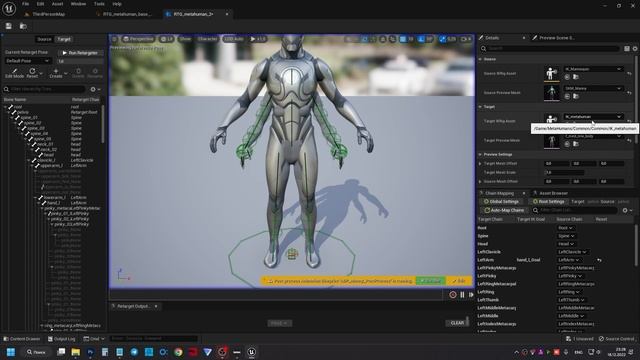640x360 pixels.
Task: Collapse the Source section in Details
Action: [x=480, y=59]
